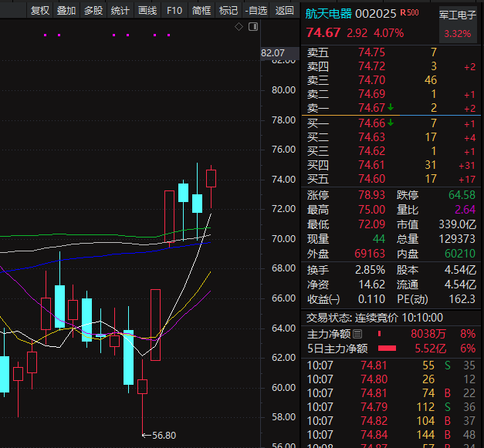Image resolution: width=484 pixels, height=448 pixels.
Task: Click the 收益(一) value 0.110
Action: coord(371,299)
